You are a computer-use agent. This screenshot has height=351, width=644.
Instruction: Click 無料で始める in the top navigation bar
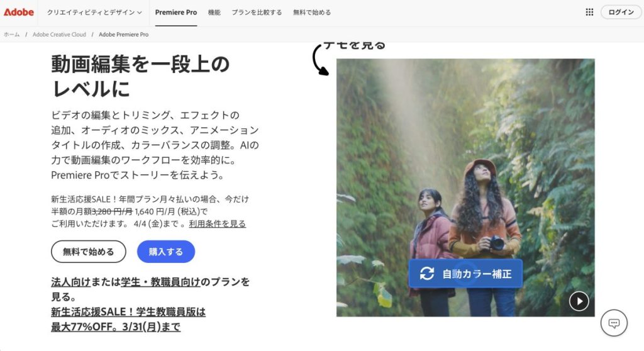(x=312, y=13)
